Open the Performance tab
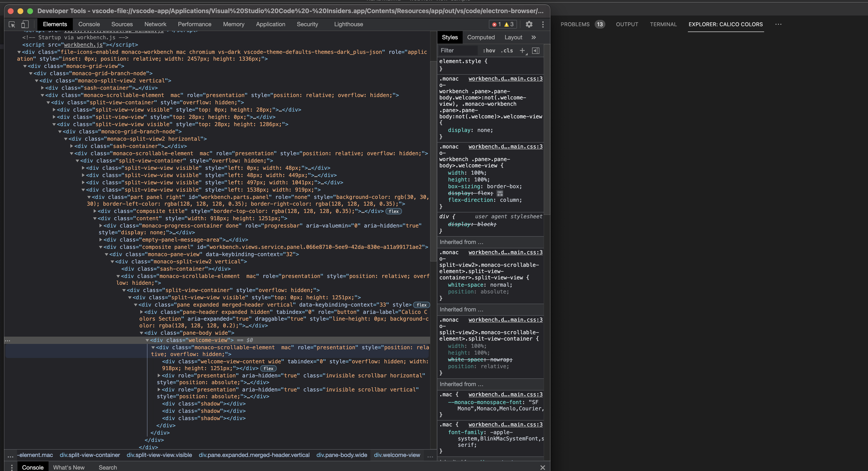The image size is (868, 471). click(194, 24)
